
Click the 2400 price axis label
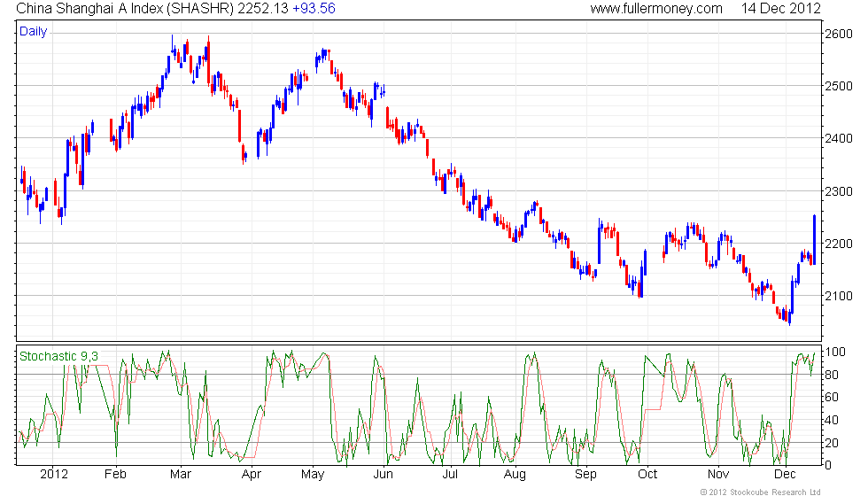tap(838, 139)
